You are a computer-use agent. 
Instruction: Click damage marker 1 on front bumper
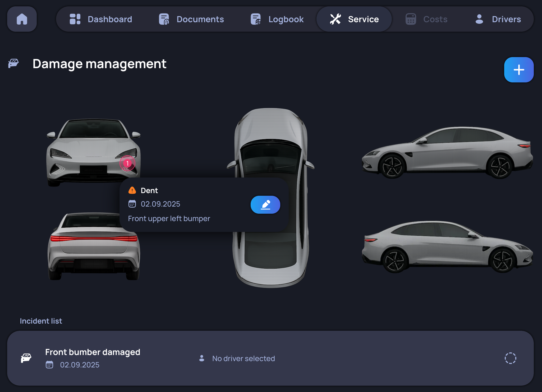(x=127, y=163)
